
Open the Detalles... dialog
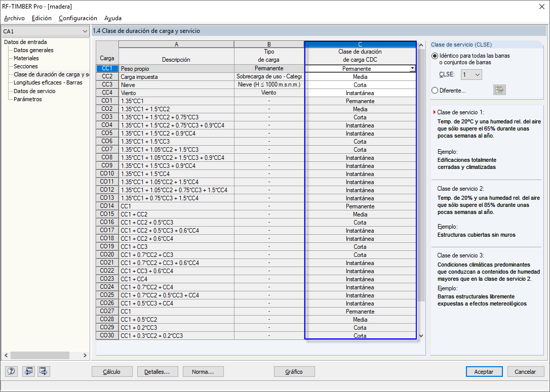(x=158, y=372)
